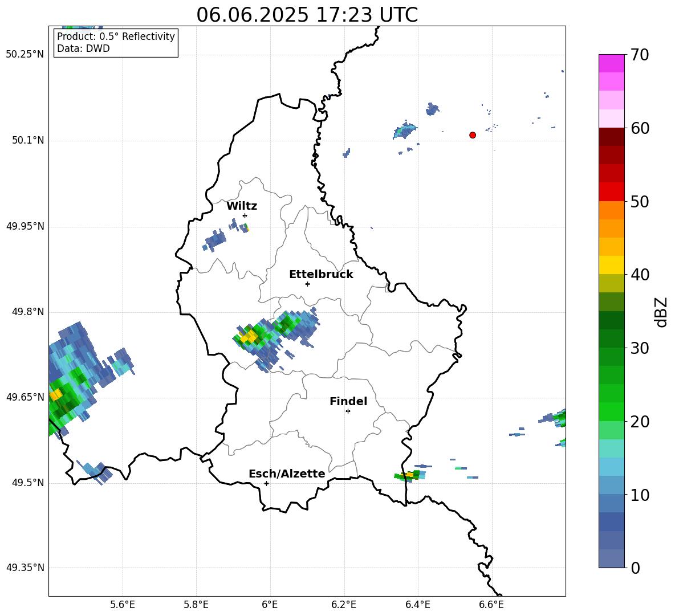Click the 20 tick label on colorbar
The height and width of the screenshot is (616, 675).
pos(639,421)
